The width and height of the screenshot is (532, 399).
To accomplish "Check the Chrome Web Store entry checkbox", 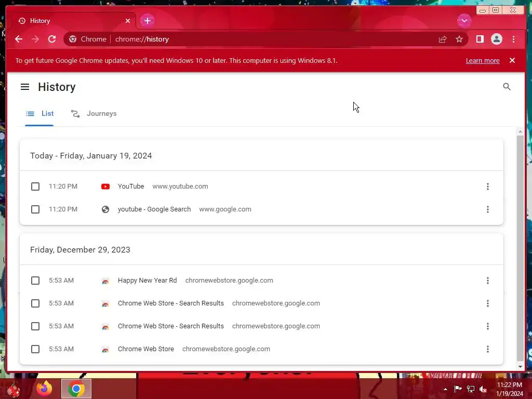I will point(35,349).
